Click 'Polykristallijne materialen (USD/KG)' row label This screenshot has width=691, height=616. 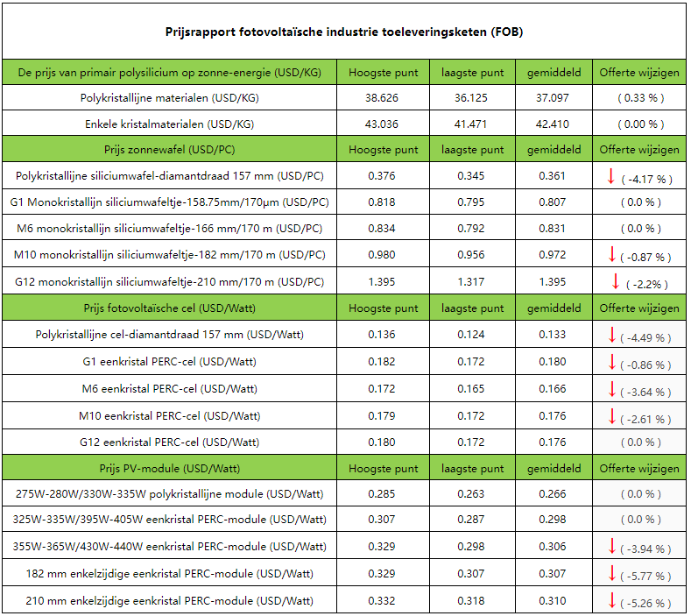tap(170, 98)
